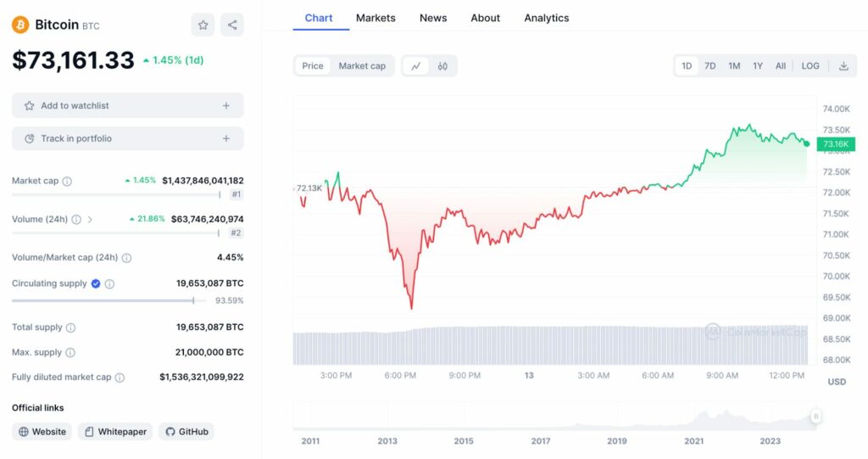Select the 7D time range

710,66
